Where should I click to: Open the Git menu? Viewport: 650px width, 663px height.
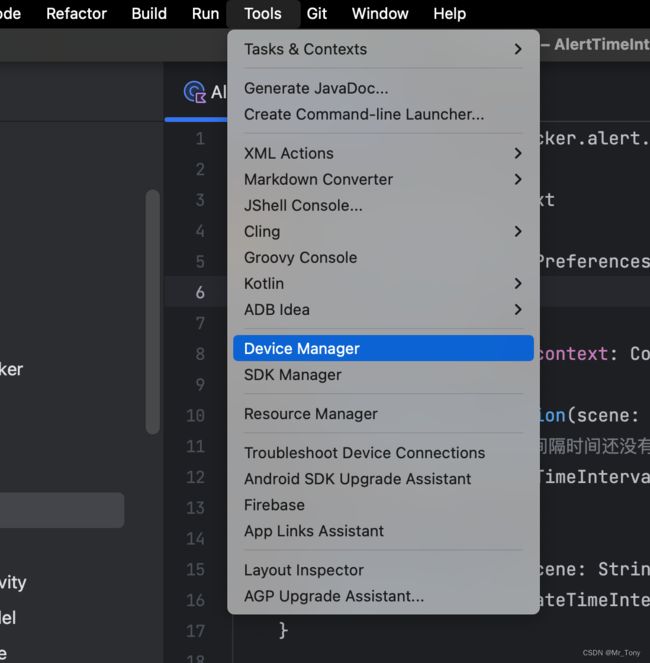317,14
